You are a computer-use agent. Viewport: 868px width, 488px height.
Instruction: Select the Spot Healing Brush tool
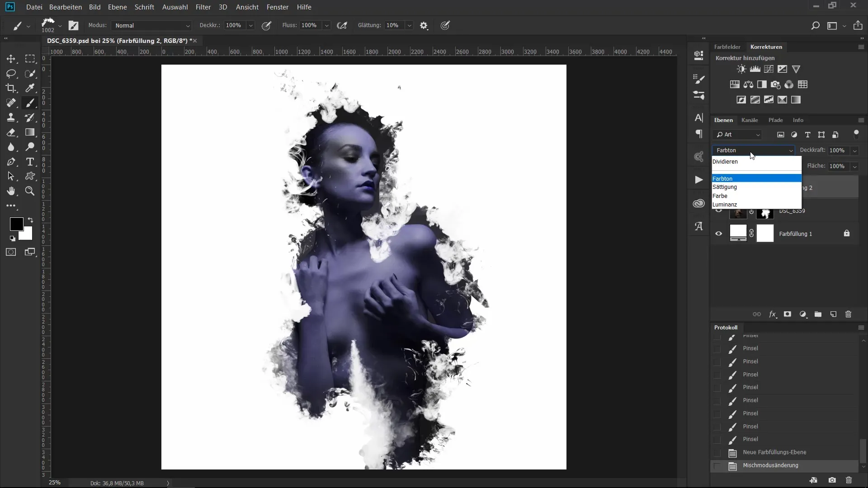tap(11, 103)
